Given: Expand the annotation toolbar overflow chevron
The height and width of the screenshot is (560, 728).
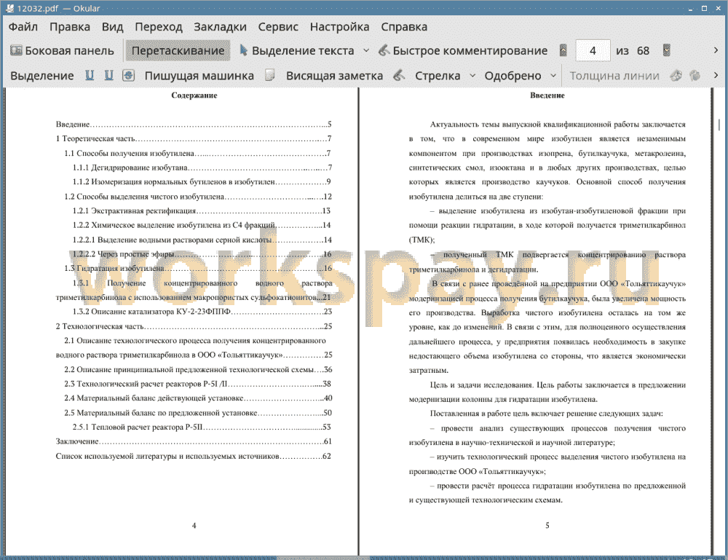Looking at the screenshot, I should pos(716,75).
